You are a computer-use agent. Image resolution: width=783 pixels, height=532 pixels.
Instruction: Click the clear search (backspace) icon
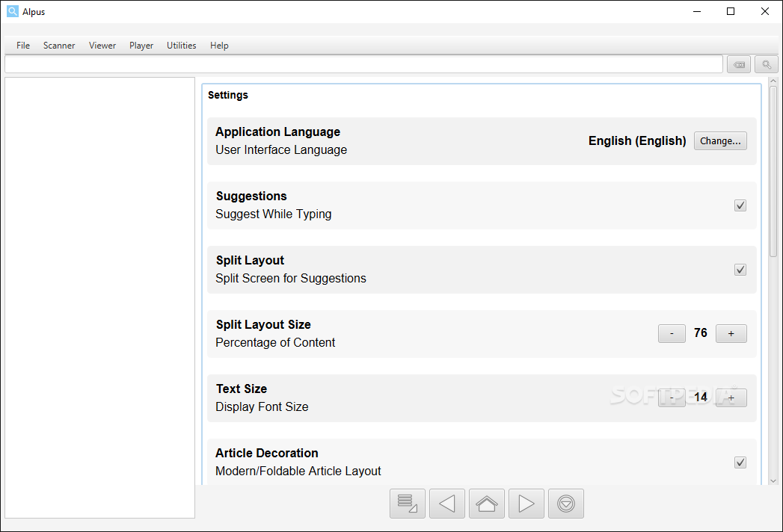(739, 64)
